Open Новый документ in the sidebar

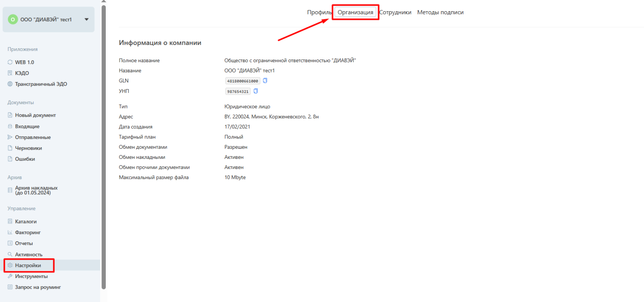tap(35, 115)
